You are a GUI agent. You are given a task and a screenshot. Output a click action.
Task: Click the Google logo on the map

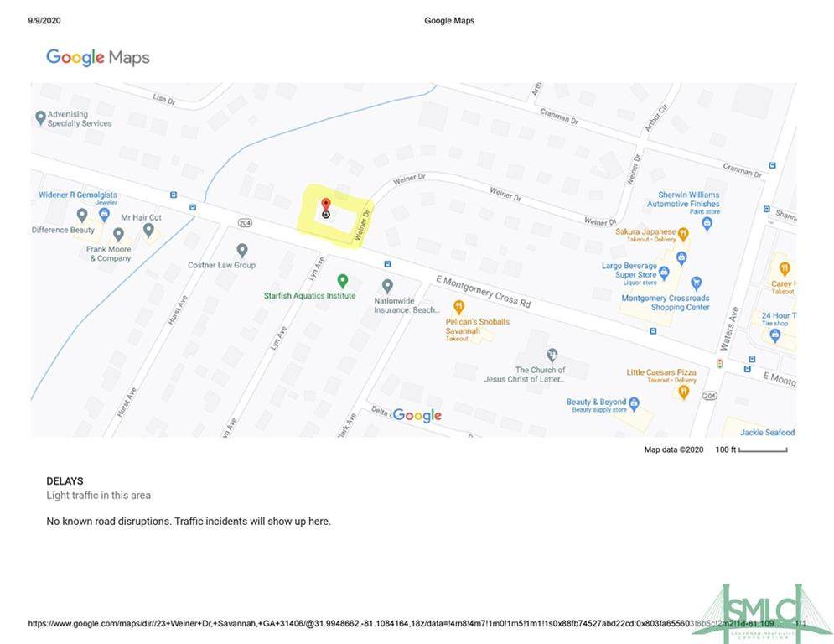417,415
